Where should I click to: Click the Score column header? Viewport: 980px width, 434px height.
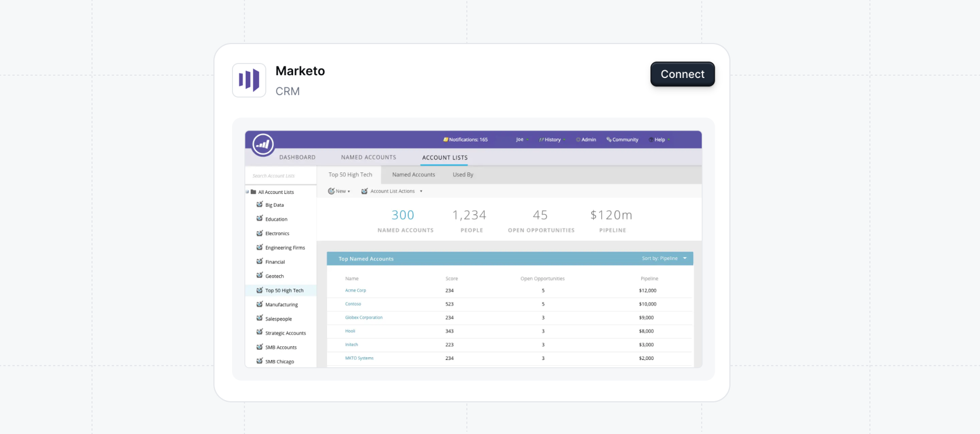452,279
